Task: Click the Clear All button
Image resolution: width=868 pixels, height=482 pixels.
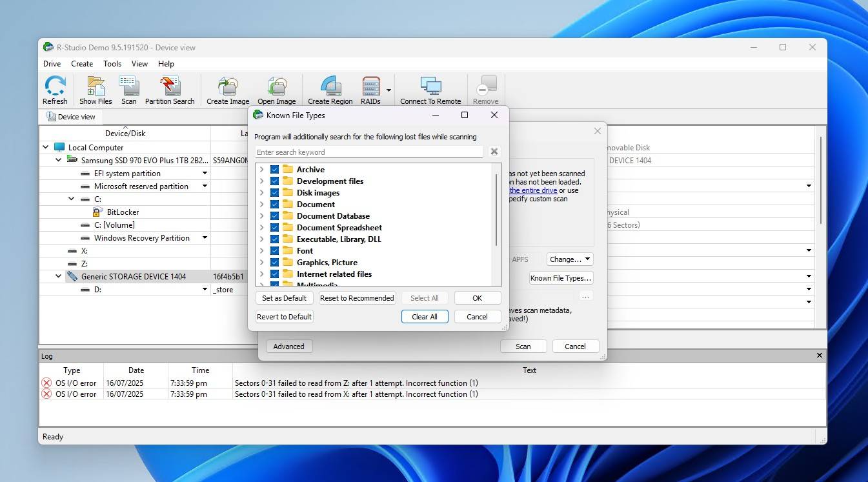Action: pyautogui.click(x=425, y=316)
